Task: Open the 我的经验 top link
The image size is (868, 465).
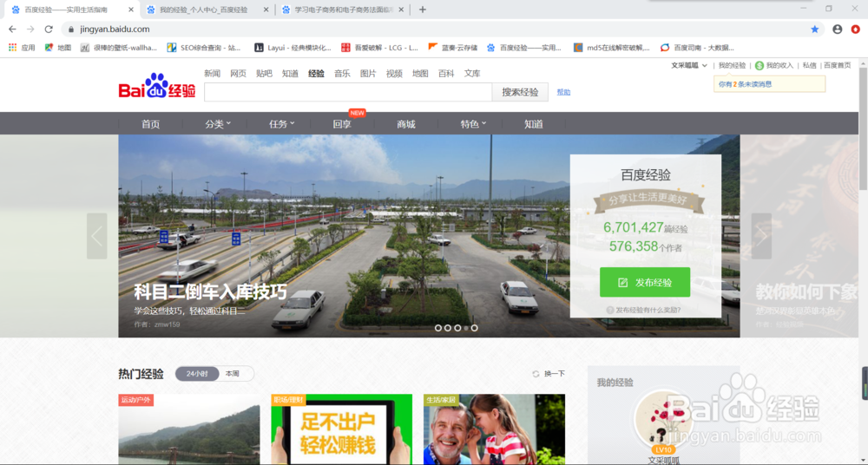Action: [x=733, y=65]
